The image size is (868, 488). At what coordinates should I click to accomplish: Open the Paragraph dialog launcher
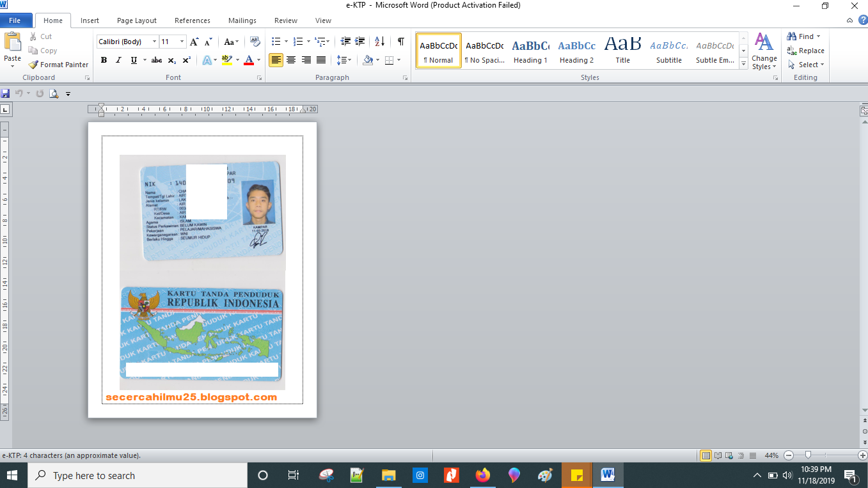tap(405, 77)
